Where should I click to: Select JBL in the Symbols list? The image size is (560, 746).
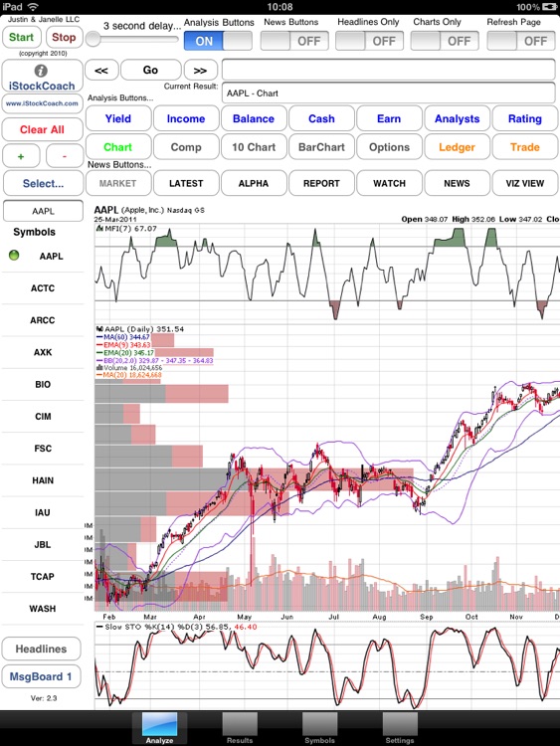[x=43, y=545]
